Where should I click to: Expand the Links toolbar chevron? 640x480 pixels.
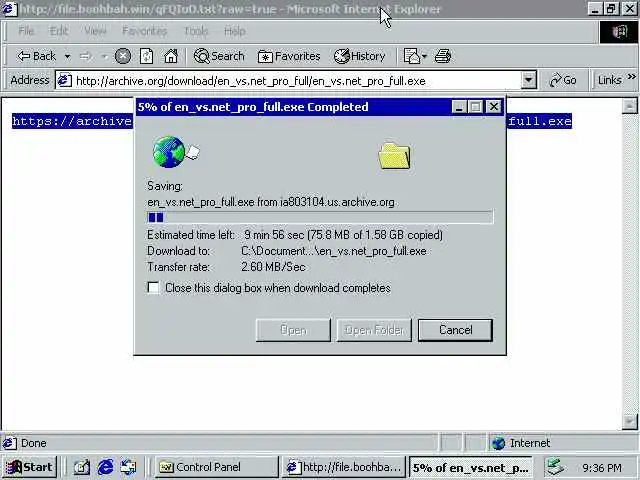631,77
